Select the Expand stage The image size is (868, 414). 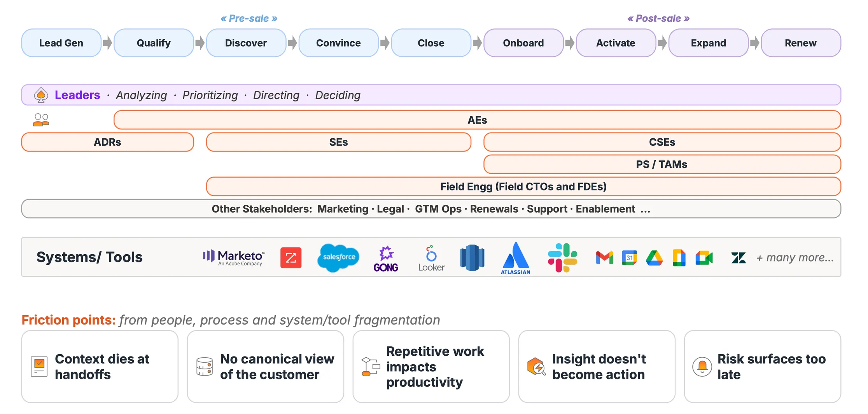pos(709,43)
